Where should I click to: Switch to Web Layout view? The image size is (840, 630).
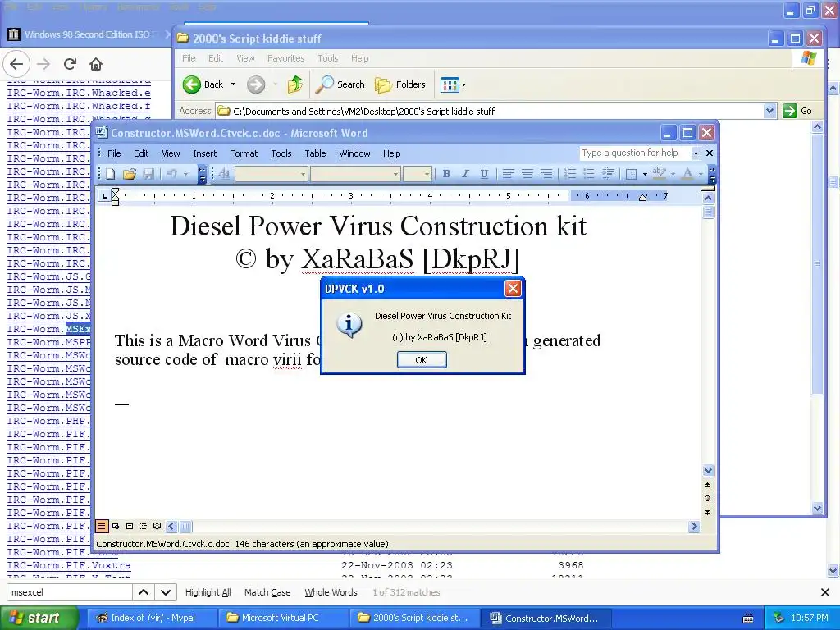coord(115,526)
